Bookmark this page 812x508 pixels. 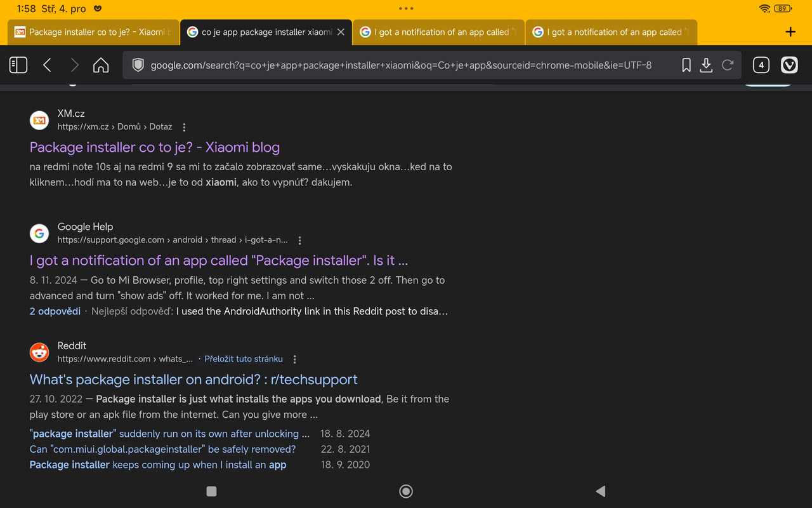click(x=686, y=65)
